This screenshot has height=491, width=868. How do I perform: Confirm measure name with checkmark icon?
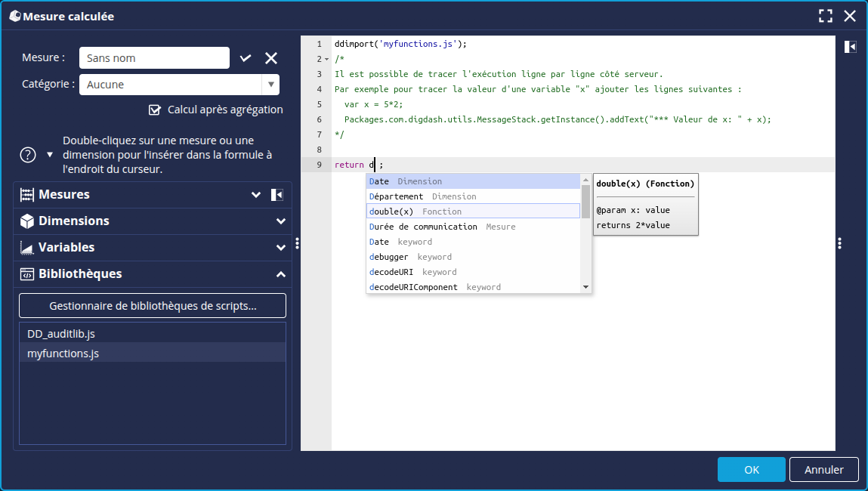click(246, 58)
